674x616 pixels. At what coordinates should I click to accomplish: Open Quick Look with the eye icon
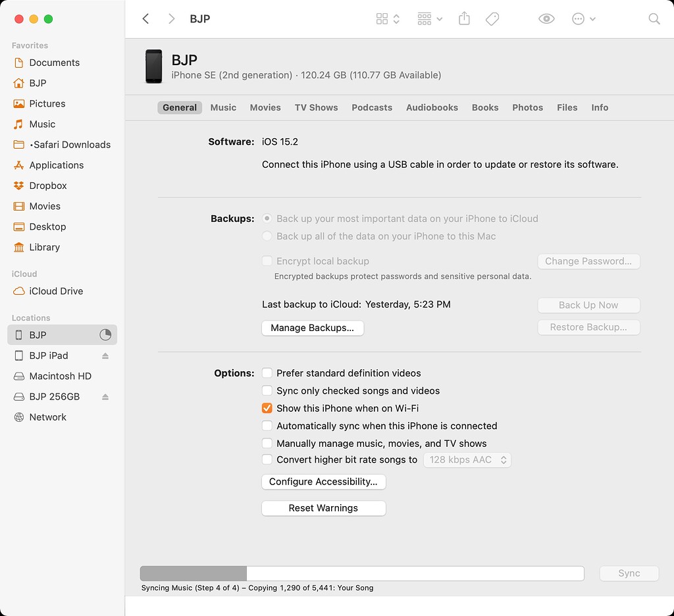546,19
